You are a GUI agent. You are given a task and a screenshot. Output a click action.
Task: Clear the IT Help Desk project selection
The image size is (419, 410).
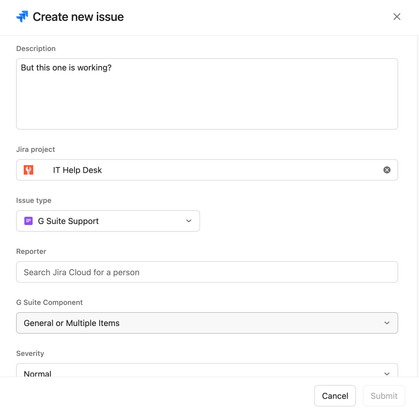387,170
